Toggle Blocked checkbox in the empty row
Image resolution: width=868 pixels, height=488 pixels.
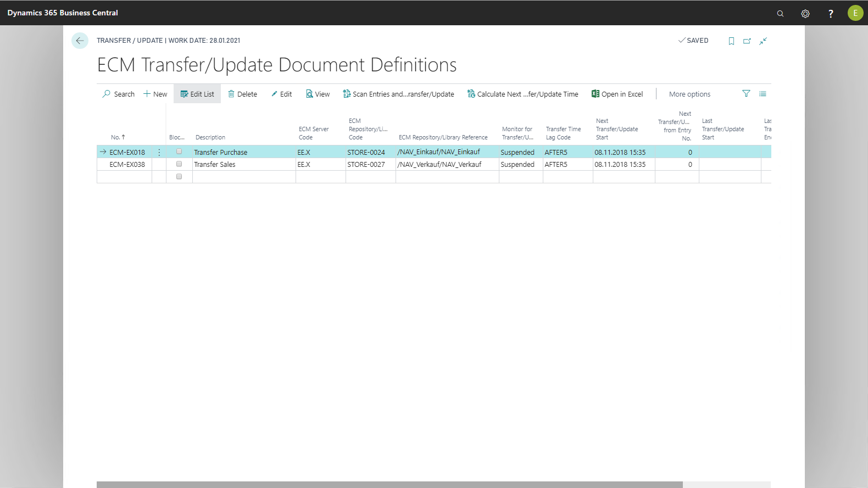pyautogui.click(x=179, y=177)
